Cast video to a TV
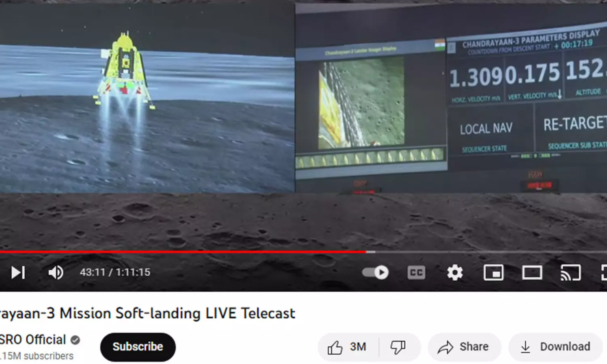 [571, 273]
